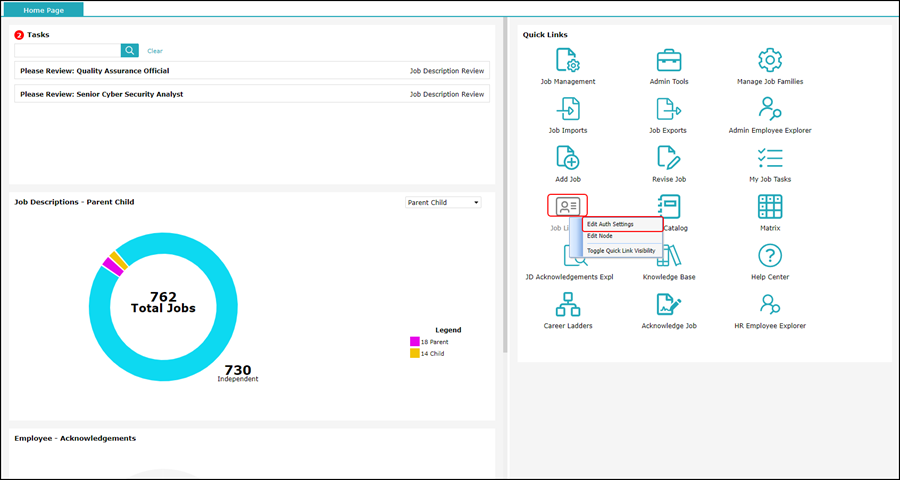Click the Add Job icon
900x481 pixels.
568,157
